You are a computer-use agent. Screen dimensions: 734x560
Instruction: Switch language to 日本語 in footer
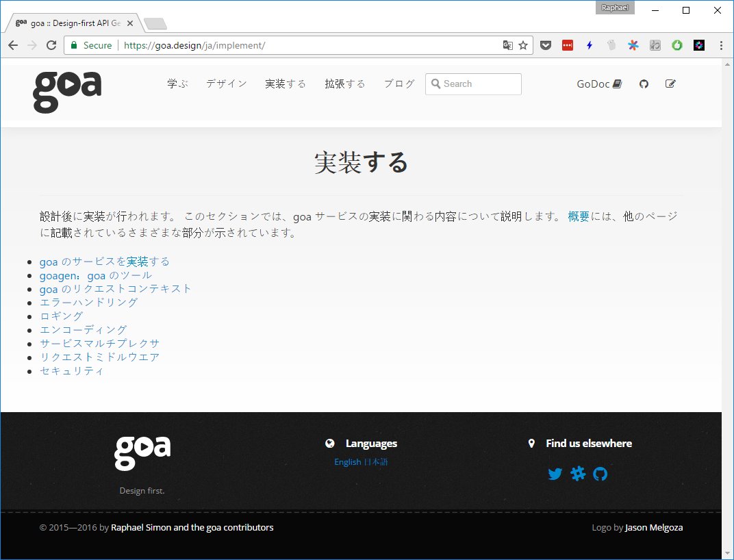[x=376, y=461]
